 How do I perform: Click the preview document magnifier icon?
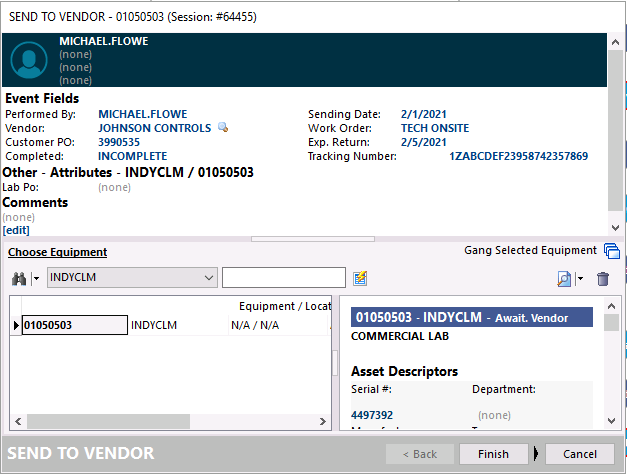[x=564, y=279]
